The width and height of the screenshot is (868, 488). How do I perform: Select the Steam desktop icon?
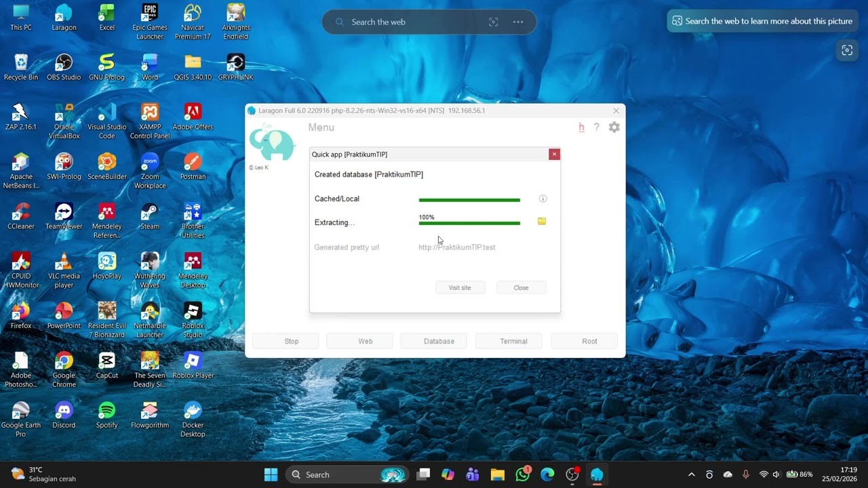150,216
